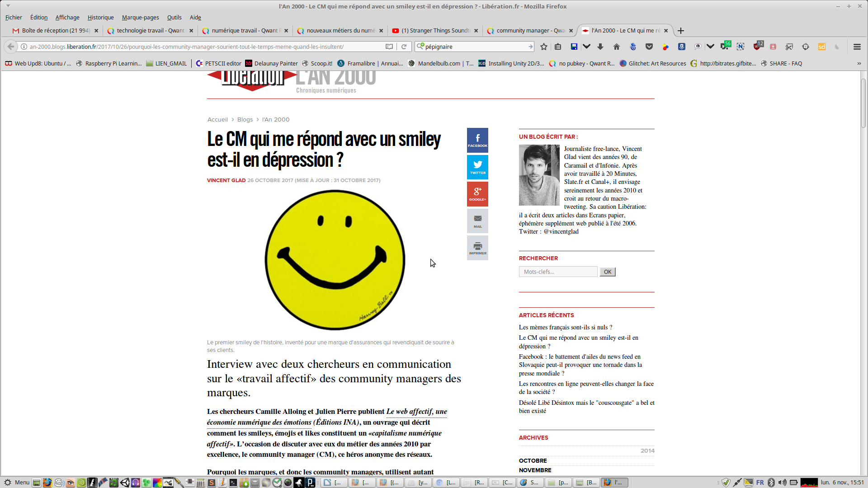Open Firefox hamburger menu
Image resolution: width=868 pixels, height=488 pixels.
pos(857,47)
